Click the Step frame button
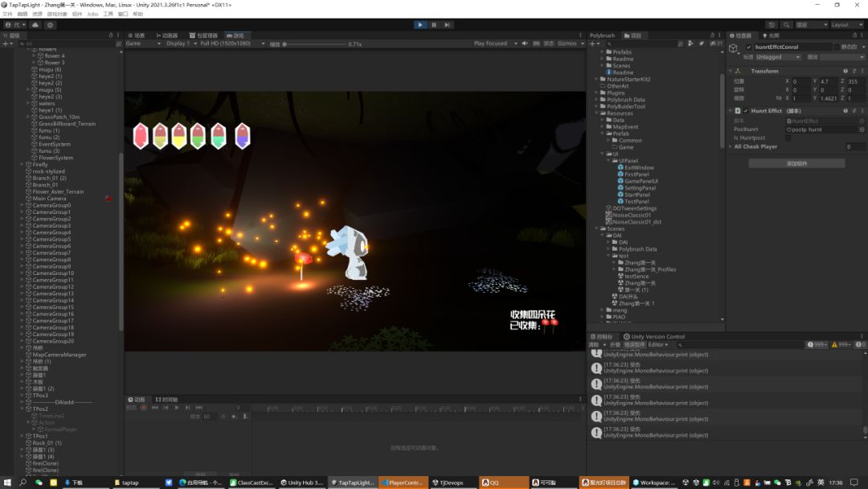The height and width of the screenshot is (489, 868). pos(447,25)
